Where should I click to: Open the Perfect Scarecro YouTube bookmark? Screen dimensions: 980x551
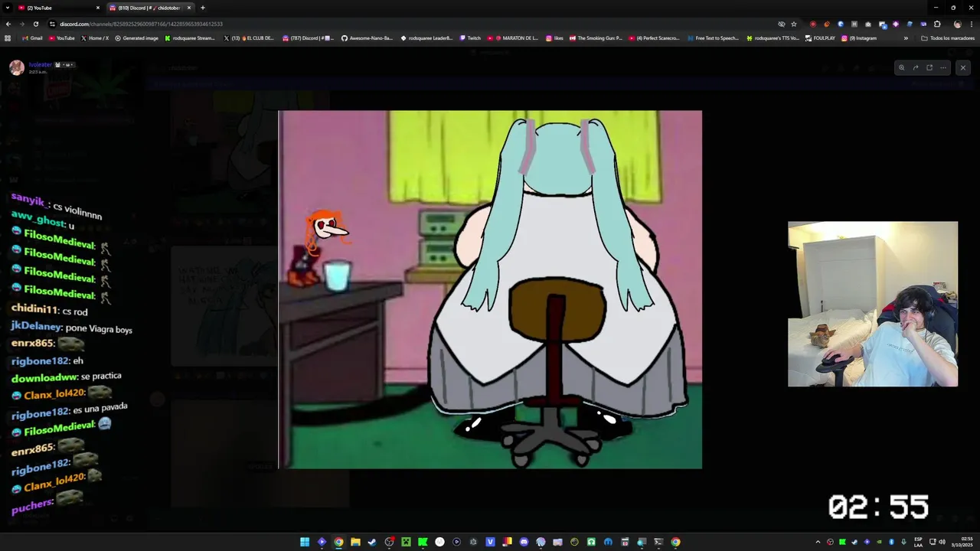tap(655, 37)
